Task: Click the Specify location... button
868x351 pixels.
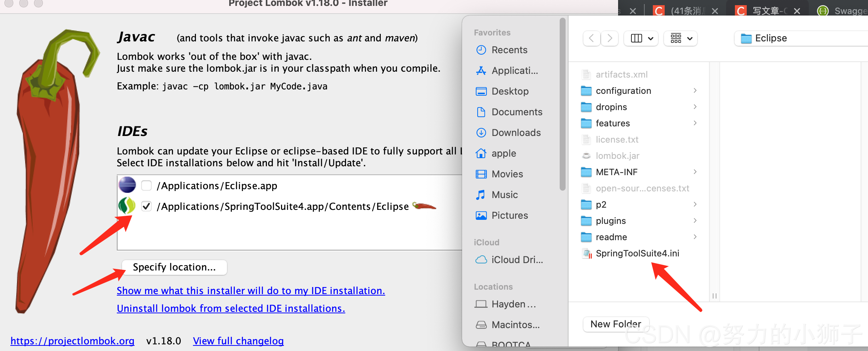Action: coord(174,267)
